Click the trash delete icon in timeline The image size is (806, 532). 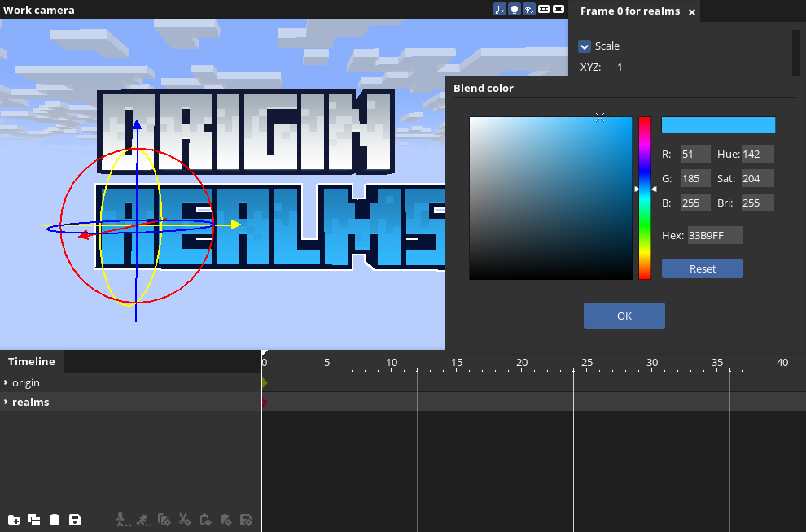pos(55,520)
